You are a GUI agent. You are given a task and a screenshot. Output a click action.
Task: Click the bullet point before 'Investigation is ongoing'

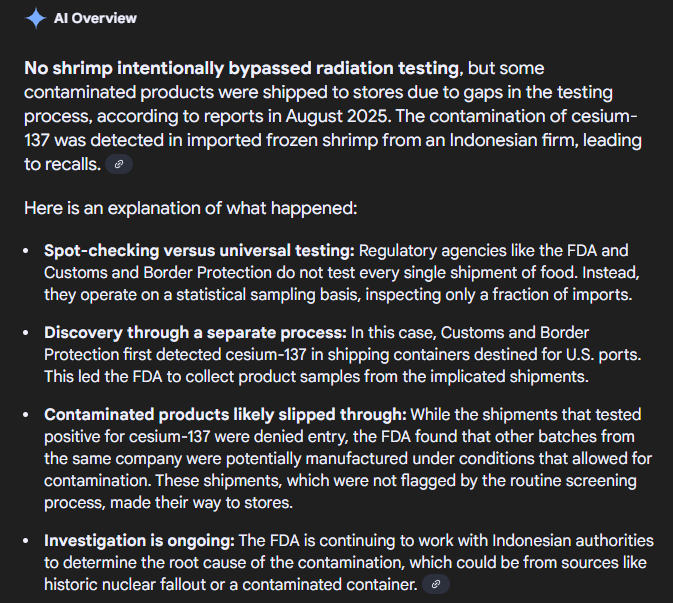pos(26,541)
